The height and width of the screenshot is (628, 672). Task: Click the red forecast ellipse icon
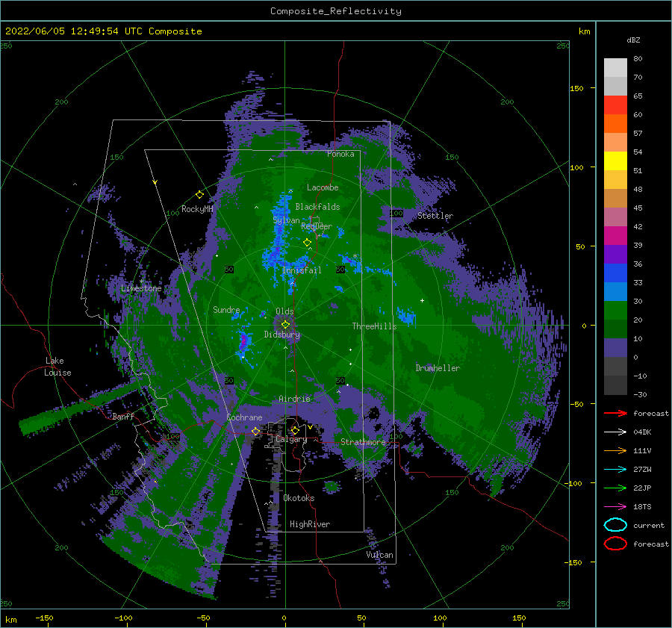click(615, 544)
